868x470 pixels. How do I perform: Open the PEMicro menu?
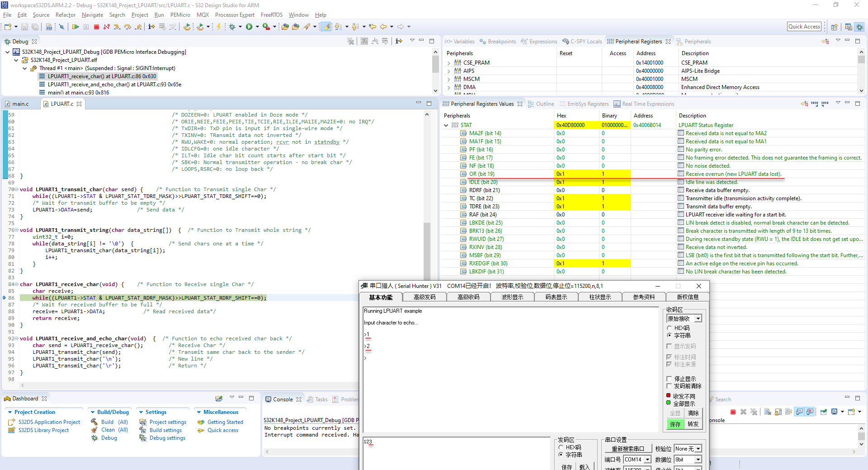pos(180,15)
